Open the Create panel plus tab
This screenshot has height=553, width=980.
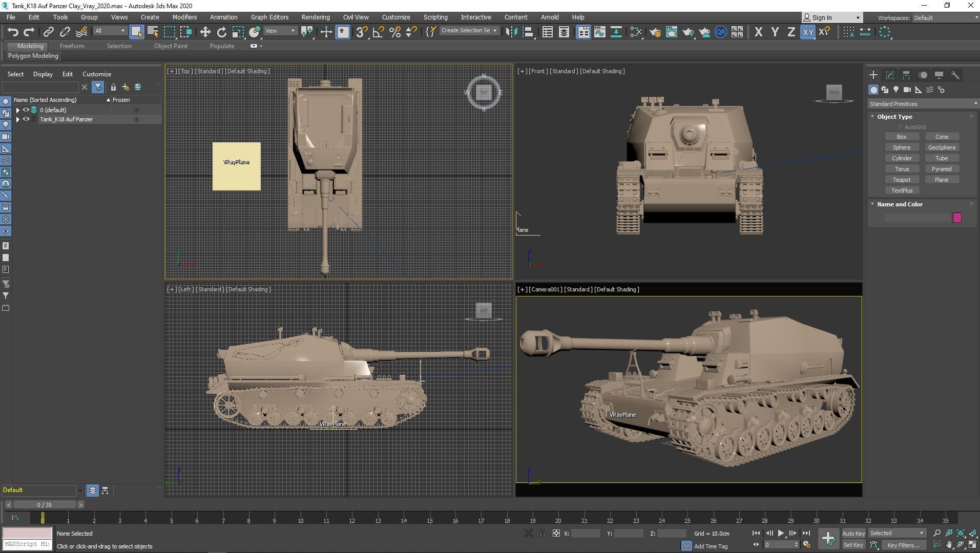[873, 75]
